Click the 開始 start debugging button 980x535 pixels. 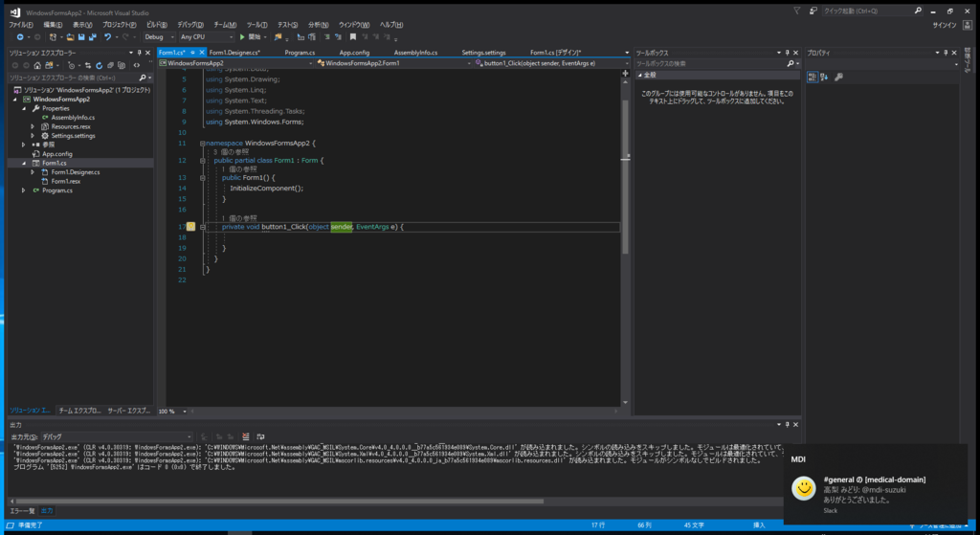point(250,37)
